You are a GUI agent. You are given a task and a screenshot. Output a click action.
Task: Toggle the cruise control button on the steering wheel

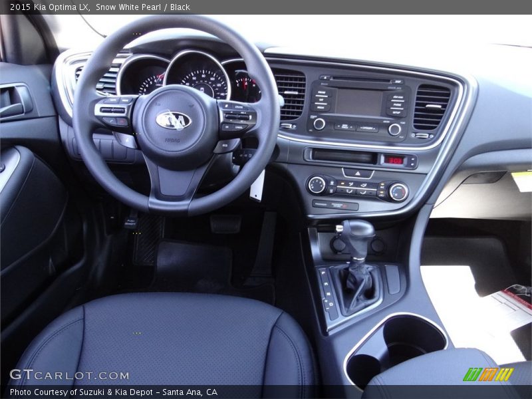tap(237, 106)
